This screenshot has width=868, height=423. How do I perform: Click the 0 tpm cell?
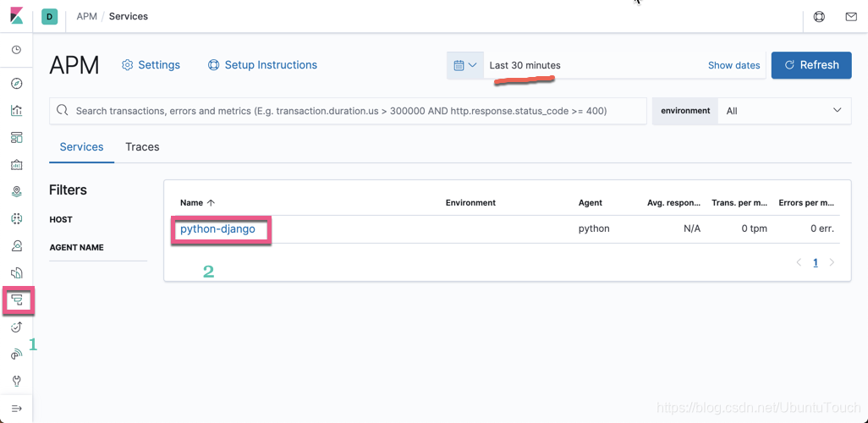pyautogui.click(x=755, y=228)
